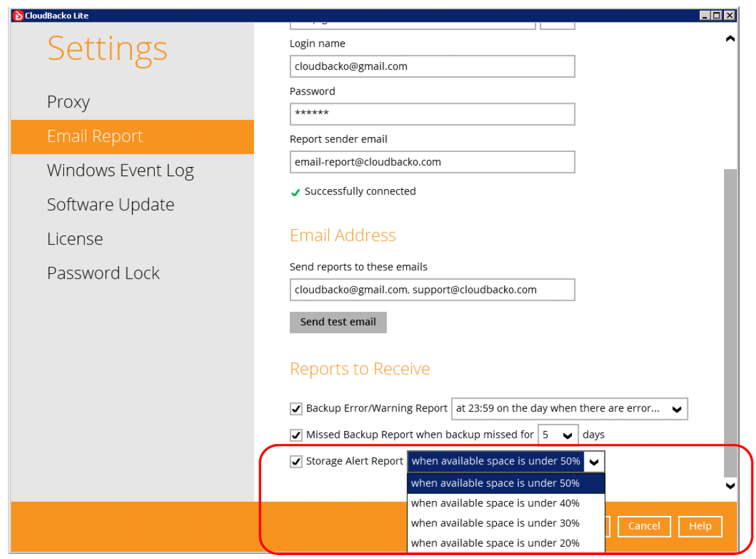
Task: Click the Report sender email field
Action: click(432, 162)
